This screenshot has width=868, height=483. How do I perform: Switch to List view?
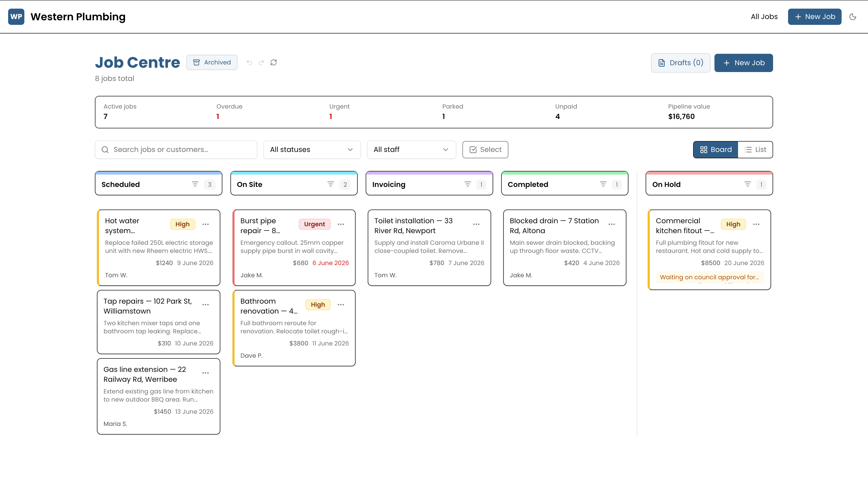click(755, 150)
